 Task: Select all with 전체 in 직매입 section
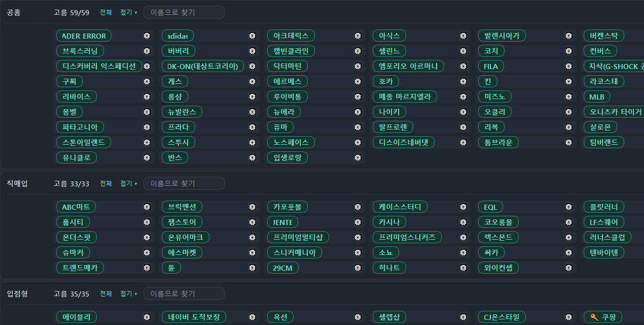[106, 183]
